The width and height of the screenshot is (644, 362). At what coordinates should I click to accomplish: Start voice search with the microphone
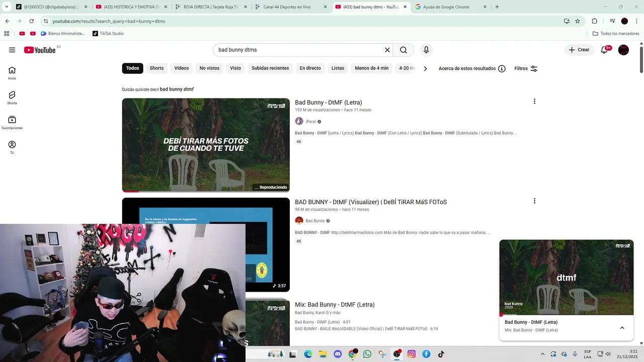click(x=426, y=50)
